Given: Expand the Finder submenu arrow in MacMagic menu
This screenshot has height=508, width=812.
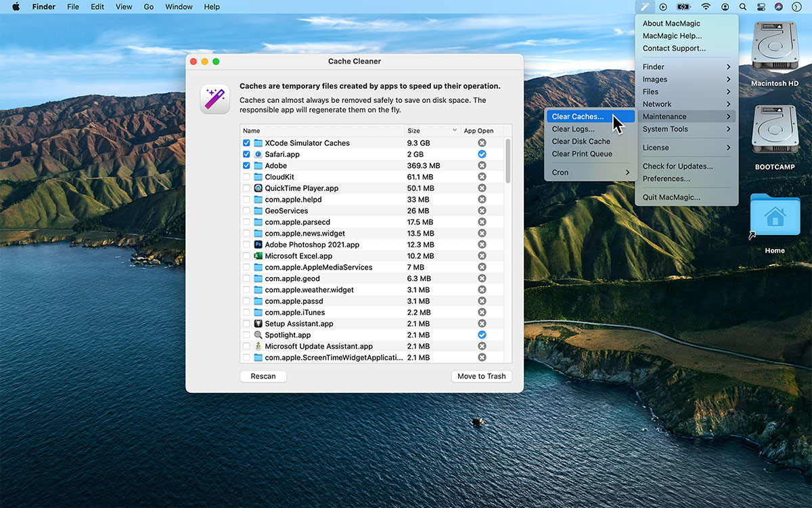Looking at the screenshot, I should tap(728, 67).
